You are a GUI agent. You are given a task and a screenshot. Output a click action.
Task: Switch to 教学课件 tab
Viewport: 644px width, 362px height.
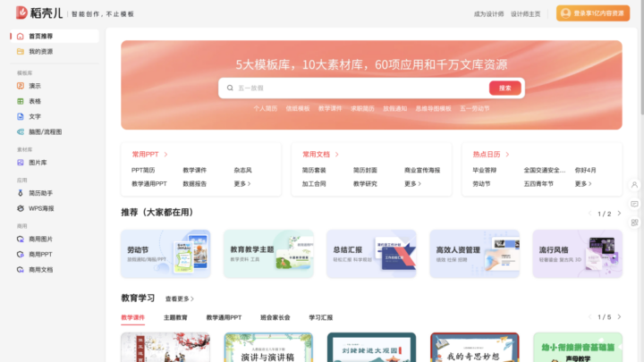[132, 317]
